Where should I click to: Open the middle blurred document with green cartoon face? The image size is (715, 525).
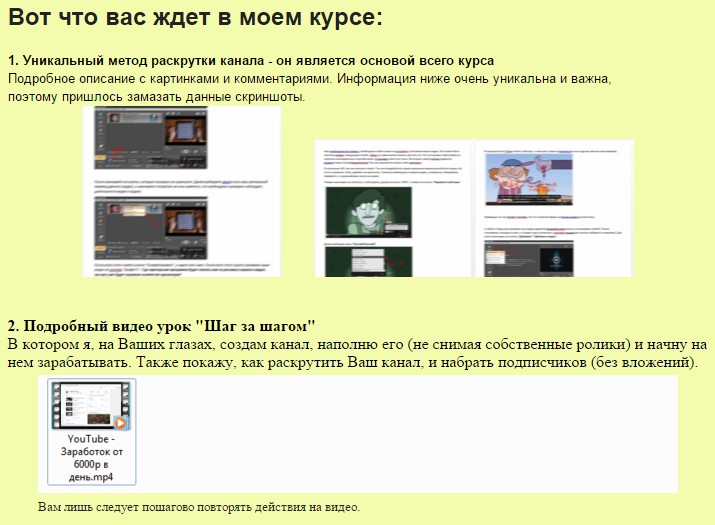click(392, 208)
